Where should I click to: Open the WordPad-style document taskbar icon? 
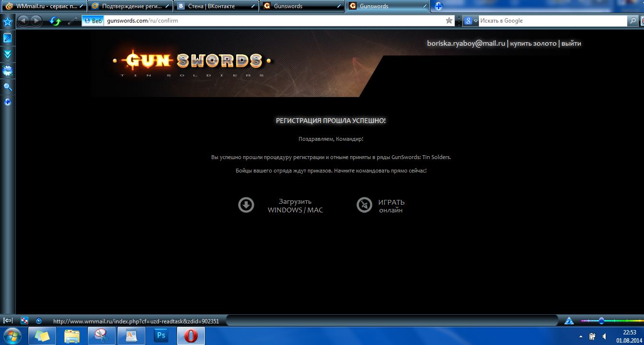131,335
